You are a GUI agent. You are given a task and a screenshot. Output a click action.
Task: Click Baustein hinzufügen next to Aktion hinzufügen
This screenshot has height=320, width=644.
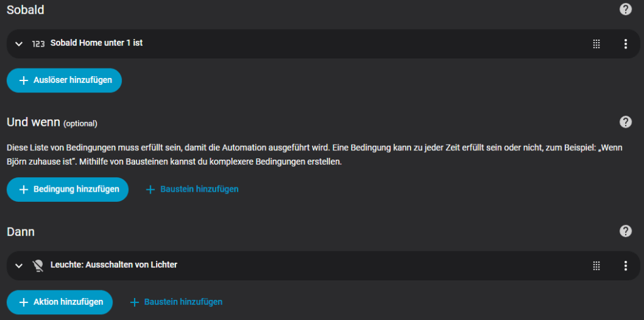[176, 302]
